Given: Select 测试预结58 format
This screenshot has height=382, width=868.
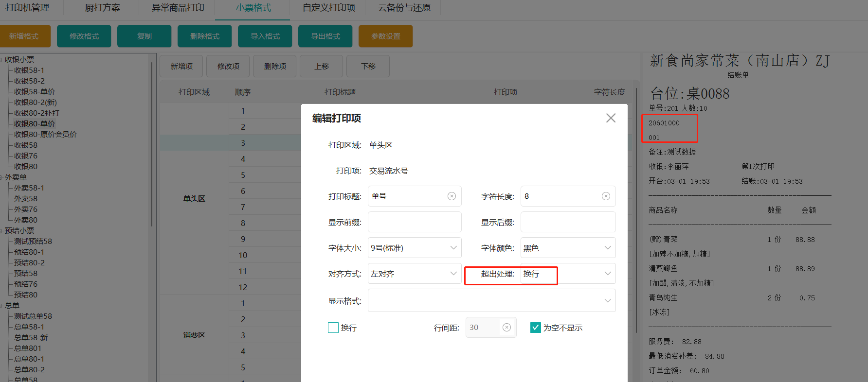Looking at the screenshot, I should pos(33,242).
